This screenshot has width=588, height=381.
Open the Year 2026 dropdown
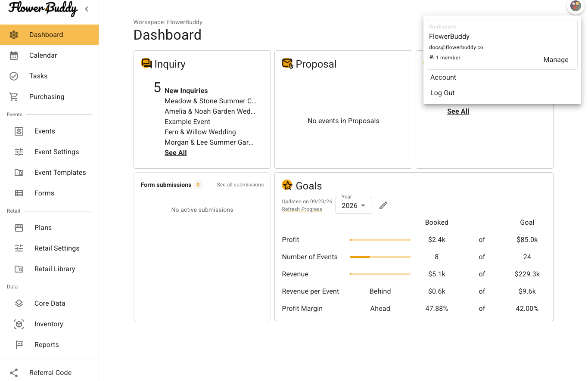[353, 206]
